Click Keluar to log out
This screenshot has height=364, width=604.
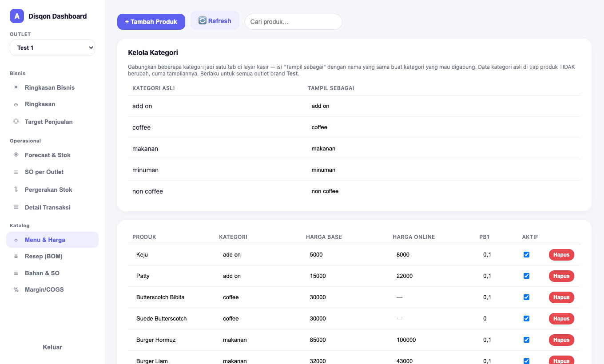(52, 347)
